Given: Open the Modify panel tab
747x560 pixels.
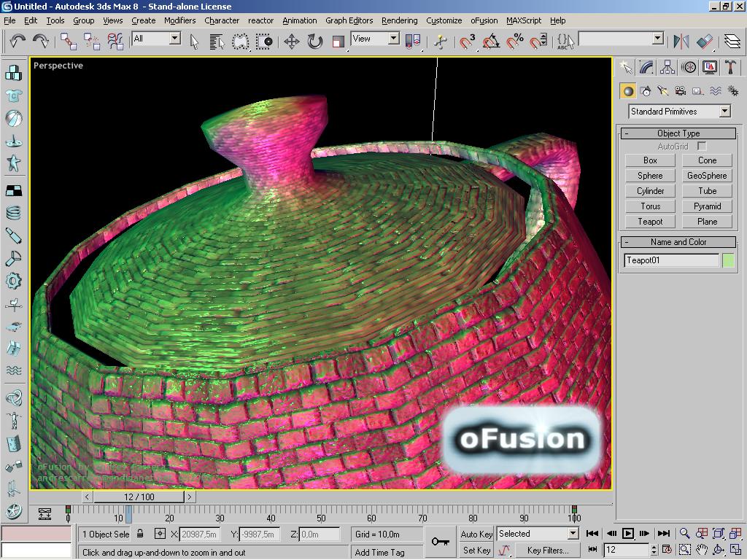Looking at the screenshot, I should [x=646, y=68].
